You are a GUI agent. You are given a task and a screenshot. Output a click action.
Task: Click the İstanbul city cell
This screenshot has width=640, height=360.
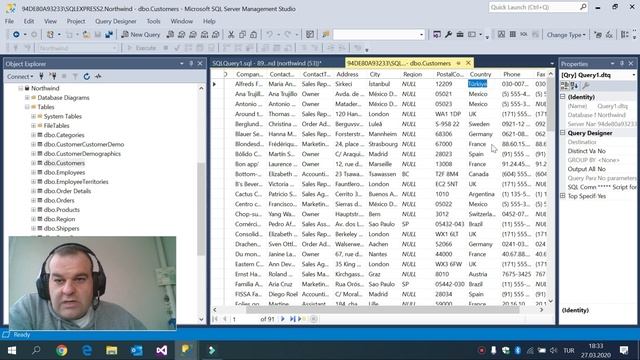pyautogui.click(x=379, y=84)
